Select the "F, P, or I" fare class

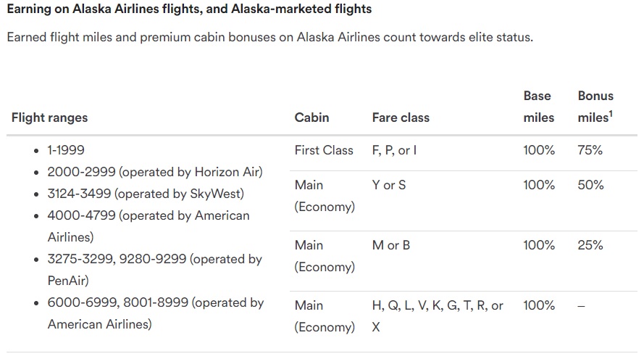[394, 151]
